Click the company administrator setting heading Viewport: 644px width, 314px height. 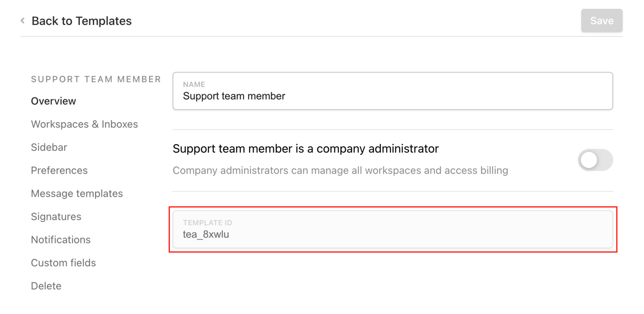(306, 149)
